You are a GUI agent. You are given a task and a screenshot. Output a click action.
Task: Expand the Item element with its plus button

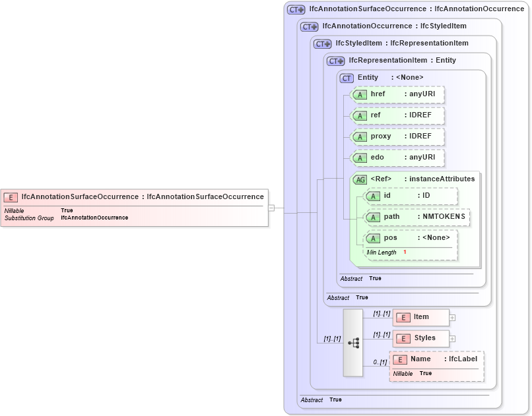453,317
